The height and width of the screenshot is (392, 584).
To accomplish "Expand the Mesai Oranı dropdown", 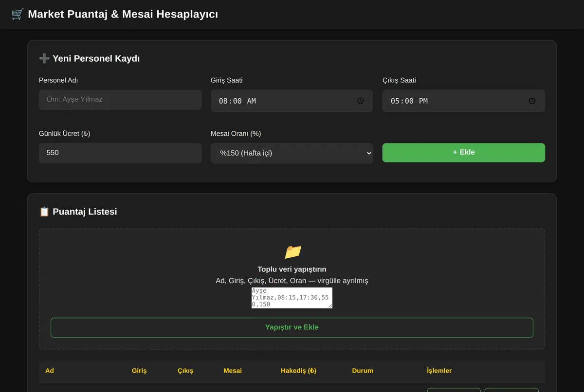I will (x=292, y=153).
